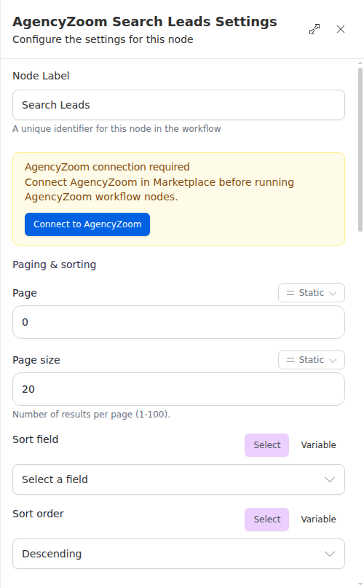
Task: Focus the Page size input showing 20
Action: [178, 389]
